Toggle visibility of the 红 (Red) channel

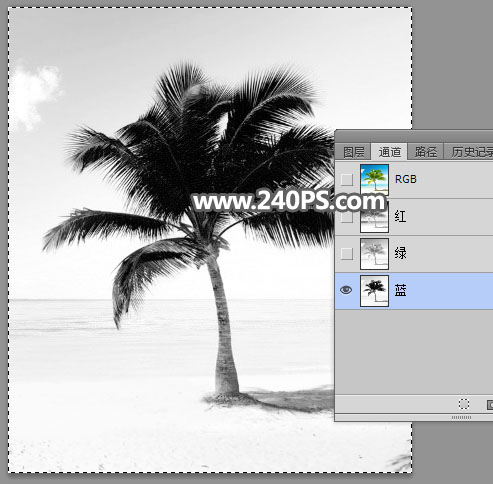[347, 217]
